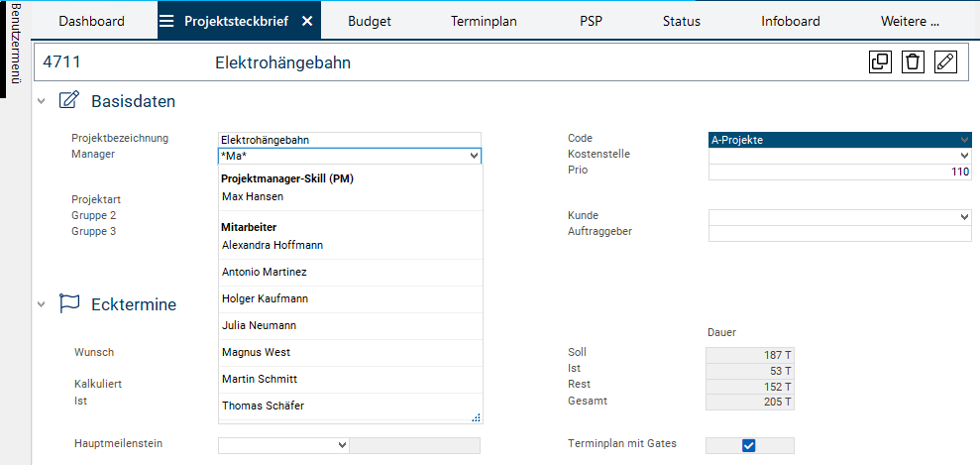Click the Ecktermine flag icon
980x465 pixels.
coord(69,303)
